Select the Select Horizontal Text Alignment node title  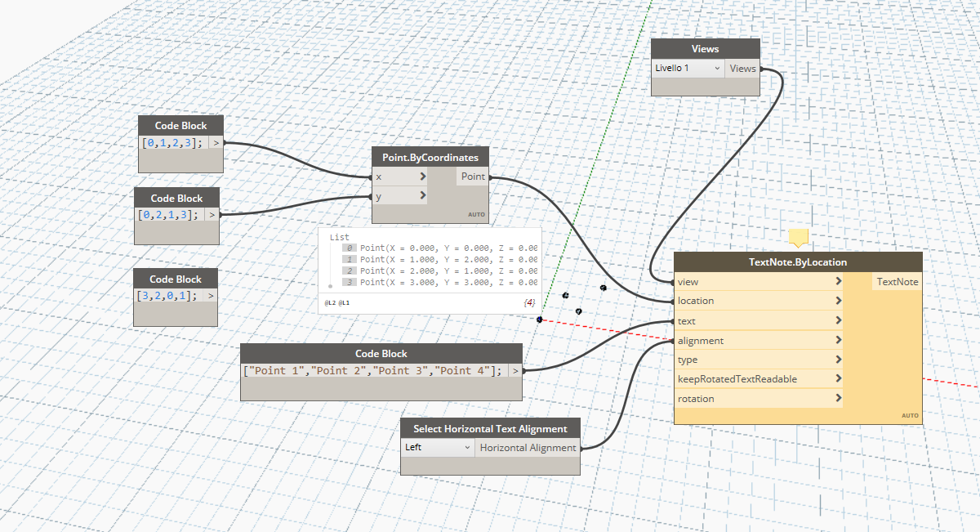coord(490,428)
